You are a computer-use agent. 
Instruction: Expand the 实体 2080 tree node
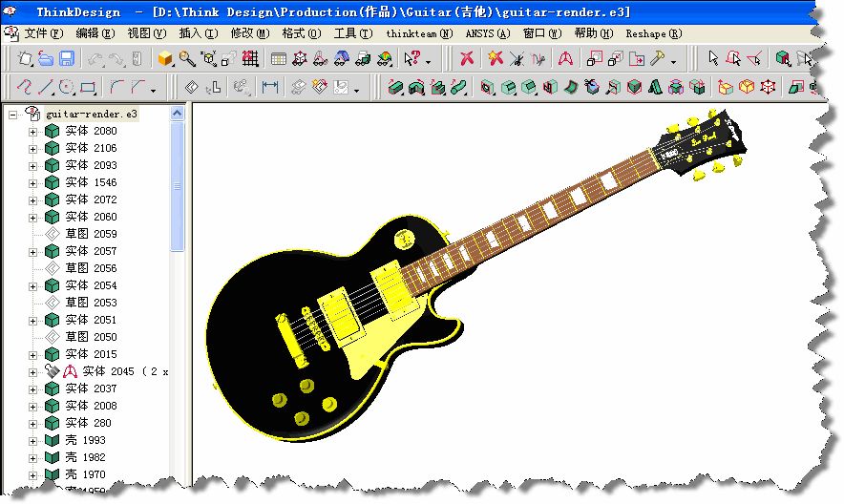tap(32, 131)
